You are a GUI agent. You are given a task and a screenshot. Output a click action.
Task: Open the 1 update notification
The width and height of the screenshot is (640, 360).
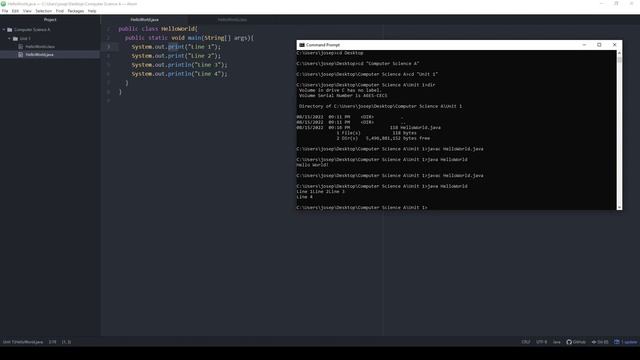[x=629, y=342]
